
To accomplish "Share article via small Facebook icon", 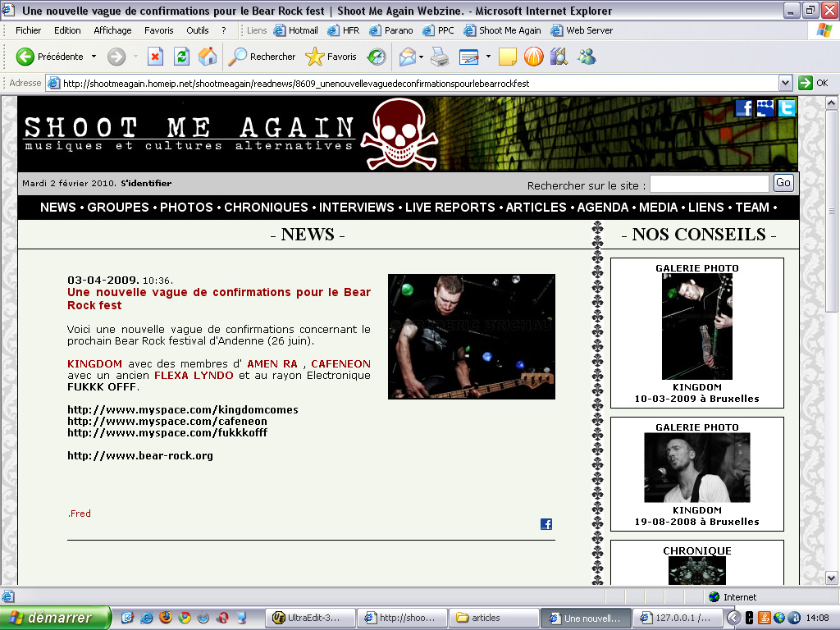I will pyautogui.click(x=546, y=524).
